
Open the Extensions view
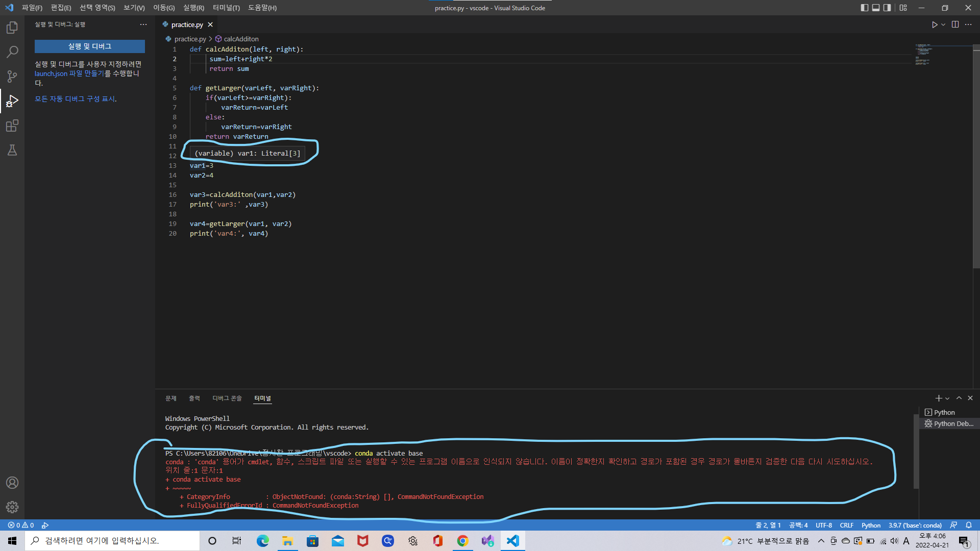point(12,126)
